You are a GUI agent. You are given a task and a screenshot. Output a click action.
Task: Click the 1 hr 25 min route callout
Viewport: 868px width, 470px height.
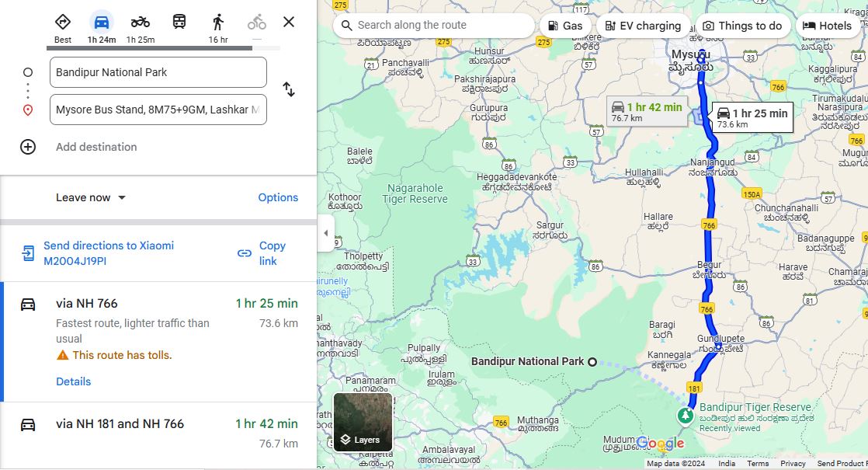pos(752,117)
